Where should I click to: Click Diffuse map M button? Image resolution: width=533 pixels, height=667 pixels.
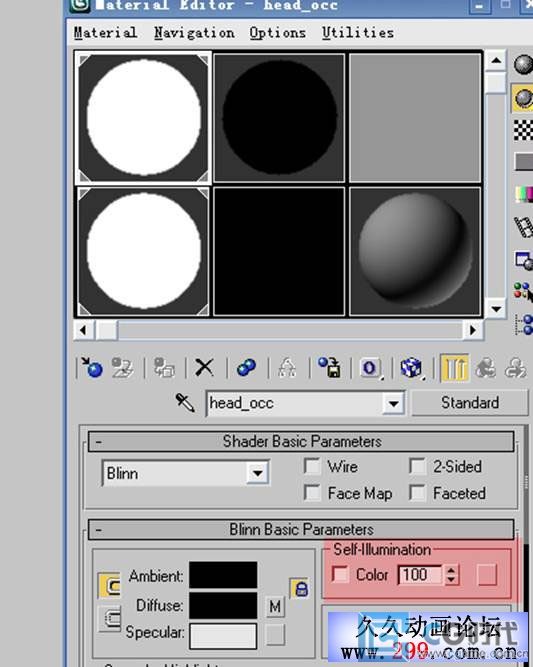[275, 606]
